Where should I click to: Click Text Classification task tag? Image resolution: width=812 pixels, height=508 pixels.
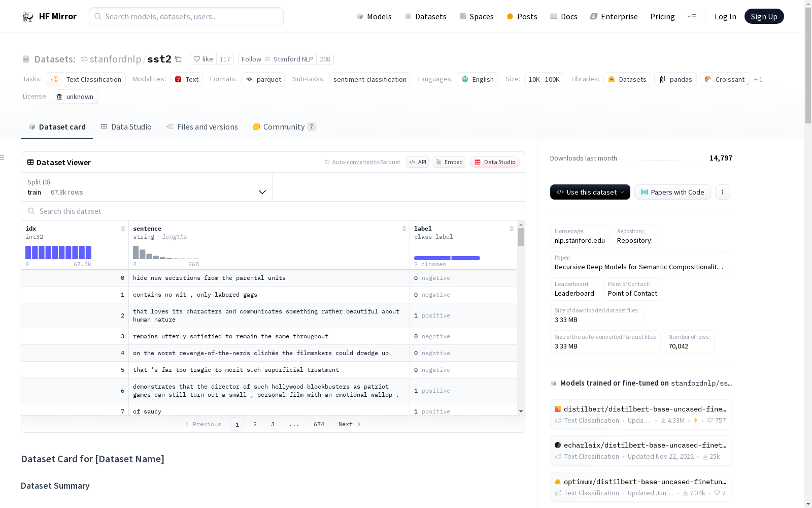point(86,79)
